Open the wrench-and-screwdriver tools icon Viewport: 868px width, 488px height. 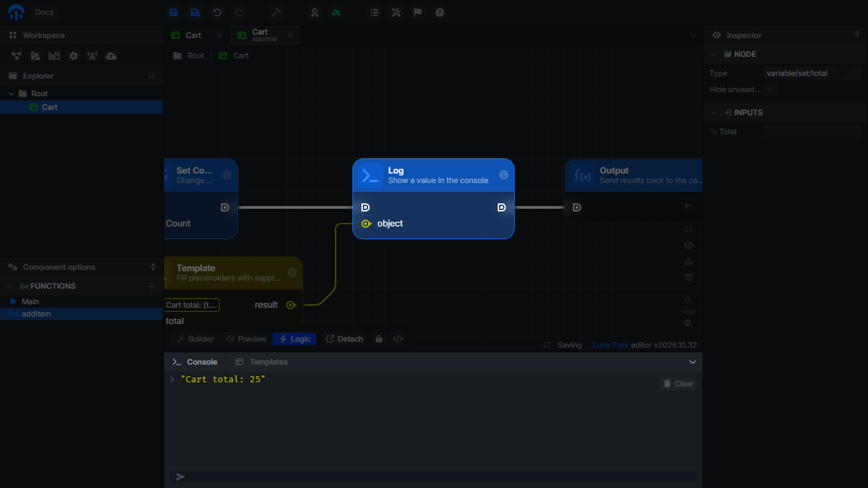click(x=397, y=12)
